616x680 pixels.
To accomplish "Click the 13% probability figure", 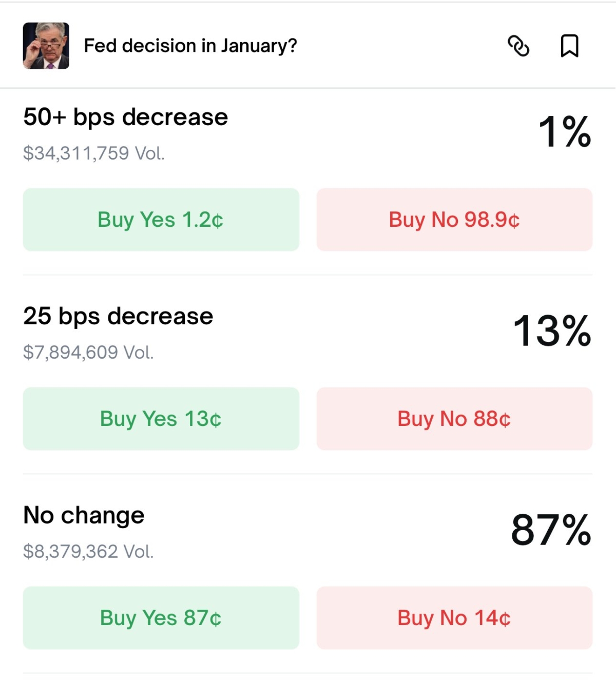I will [x=552, y=331].
